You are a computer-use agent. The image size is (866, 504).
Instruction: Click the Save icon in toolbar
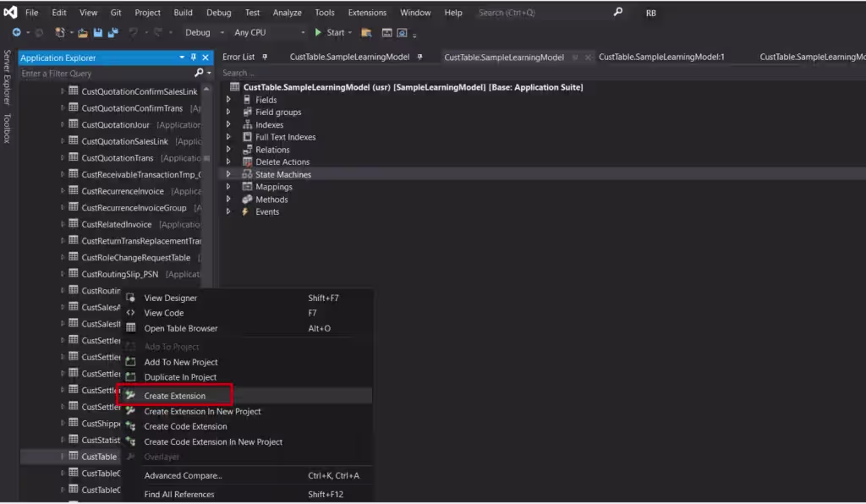[98, 33]
